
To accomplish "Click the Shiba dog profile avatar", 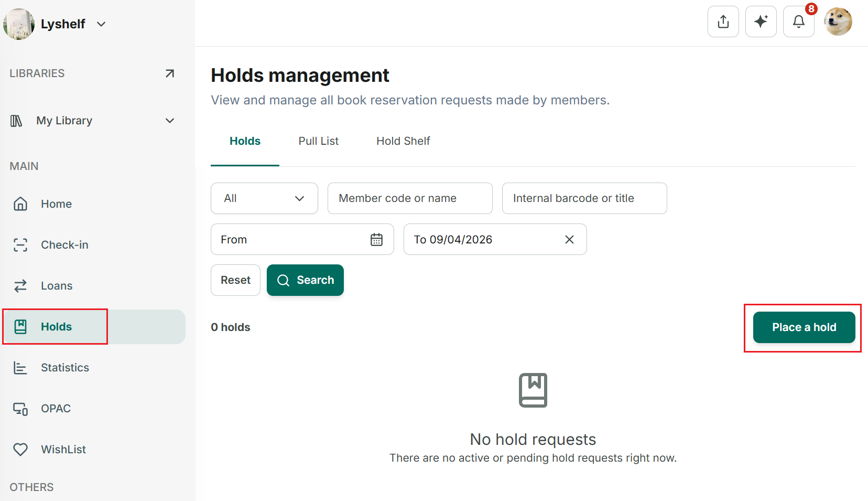I will (x=838, y=22).
